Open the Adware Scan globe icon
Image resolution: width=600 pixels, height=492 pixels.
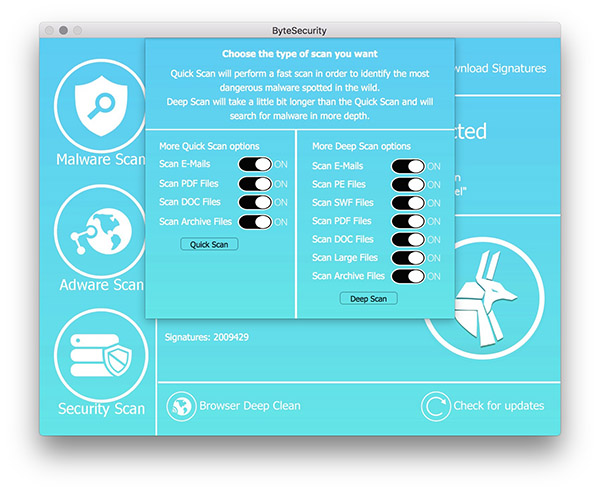[x=101, y=231]
